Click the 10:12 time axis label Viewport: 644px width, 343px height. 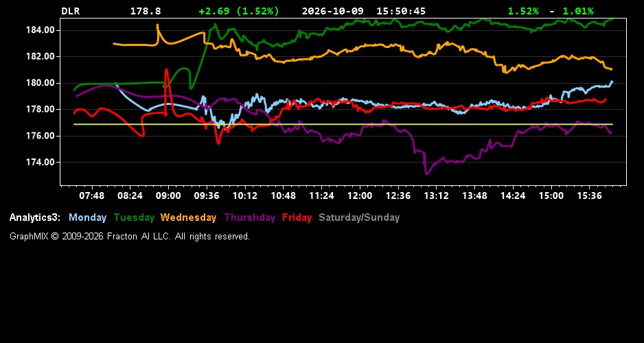[x=245, y=196]
